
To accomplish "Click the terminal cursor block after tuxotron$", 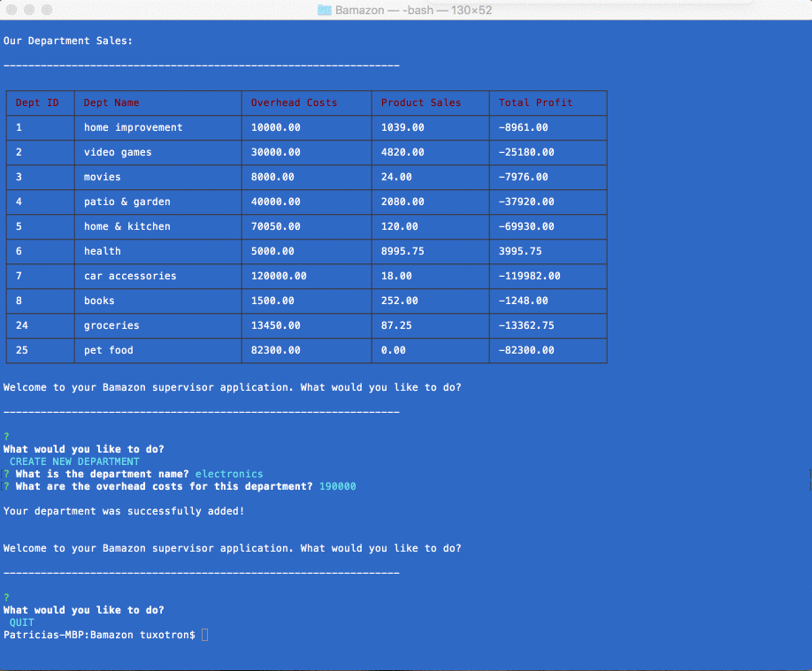I will (204, 635).
